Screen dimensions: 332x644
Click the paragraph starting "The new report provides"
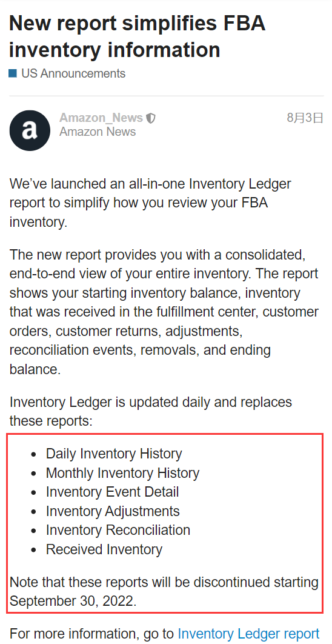coord(164,312)
